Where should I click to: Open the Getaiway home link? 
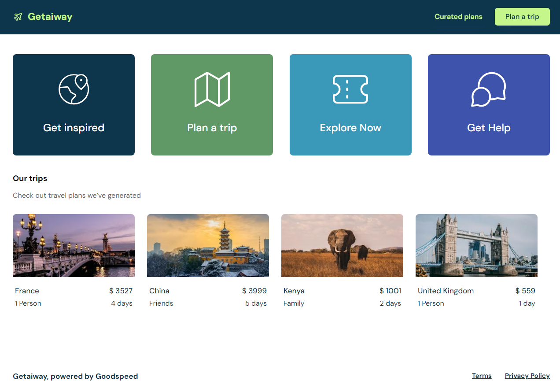coord(43,17)
